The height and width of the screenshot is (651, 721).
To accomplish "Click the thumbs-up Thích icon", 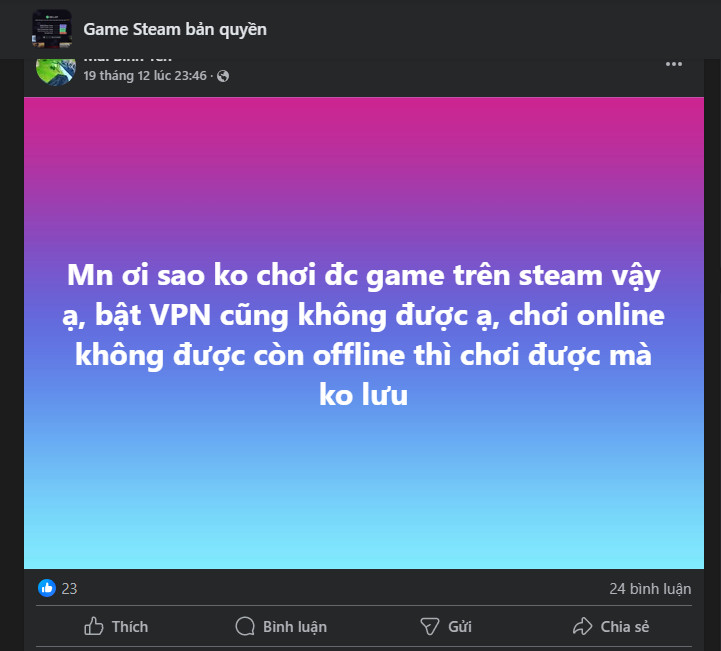I will point(94,626).
